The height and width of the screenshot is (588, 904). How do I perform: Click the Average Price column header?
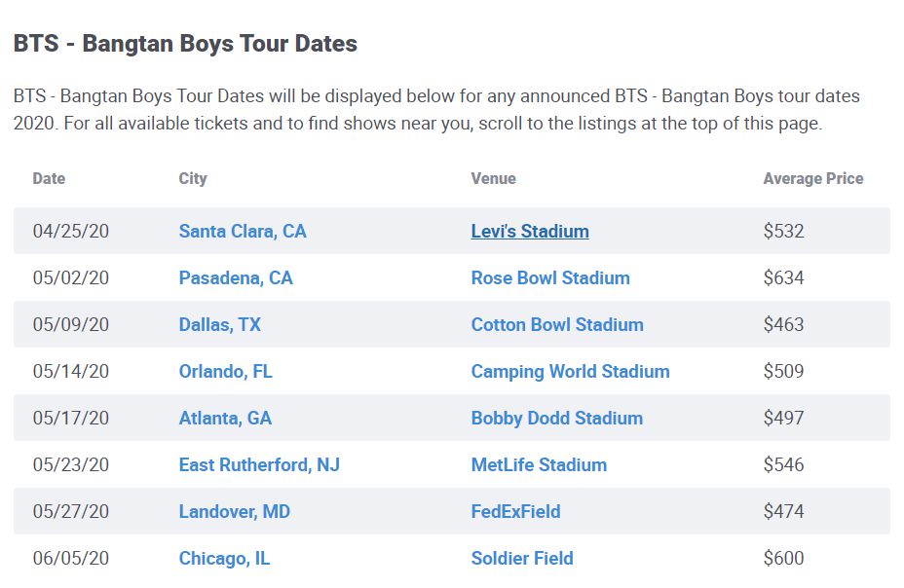(x=812, y=179)
